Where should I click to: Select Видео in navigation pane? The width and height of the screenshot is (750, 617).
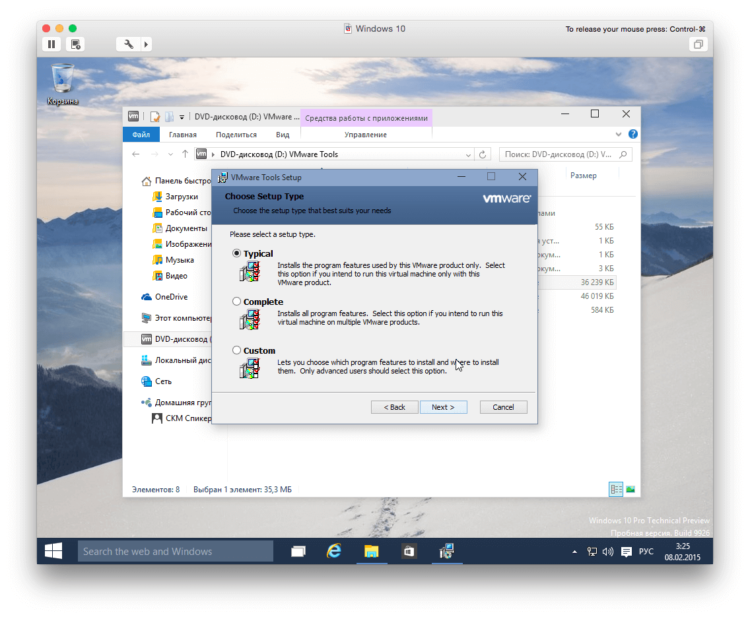tap(170, 275)
